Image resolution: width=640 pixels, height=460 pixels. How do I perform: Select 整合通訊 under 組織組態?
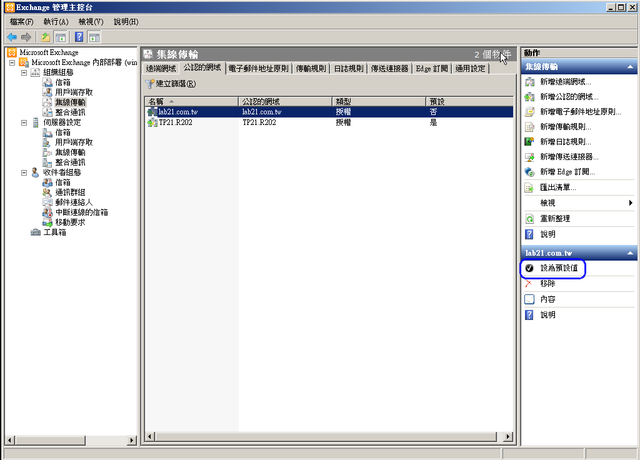click(70, 112)
